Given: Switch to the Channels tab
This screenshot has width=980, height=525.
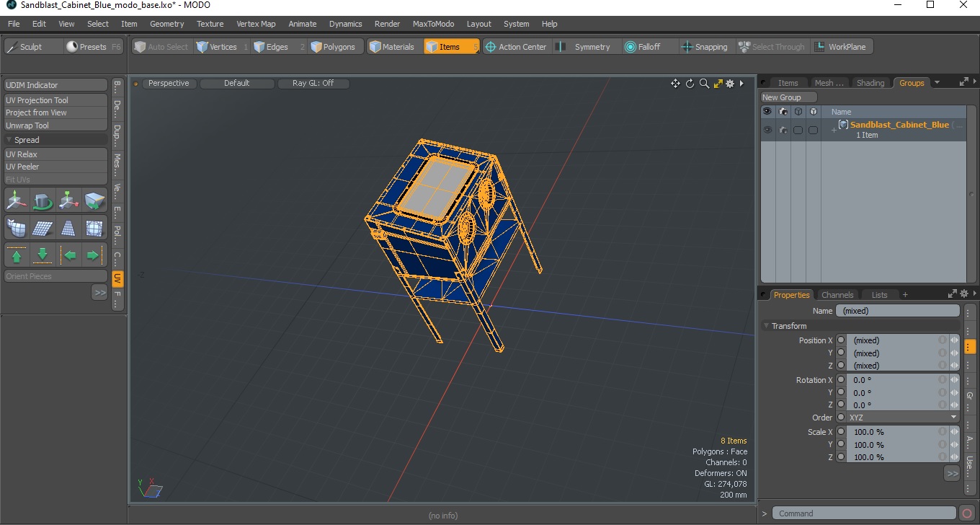Looking at the screenshot, I should pos(837,295).
